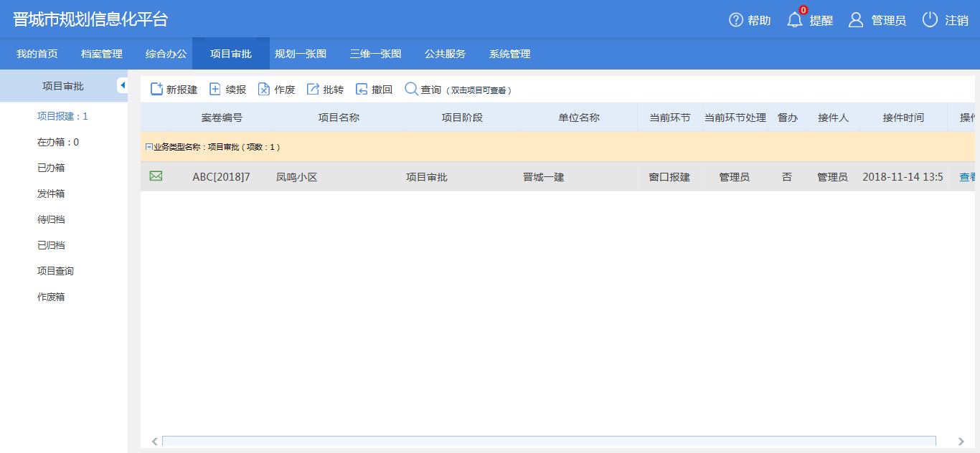Collapse the left sidebar with arrow toggle
The width and height of the screenshot is (980, 453).
point(122,85)
